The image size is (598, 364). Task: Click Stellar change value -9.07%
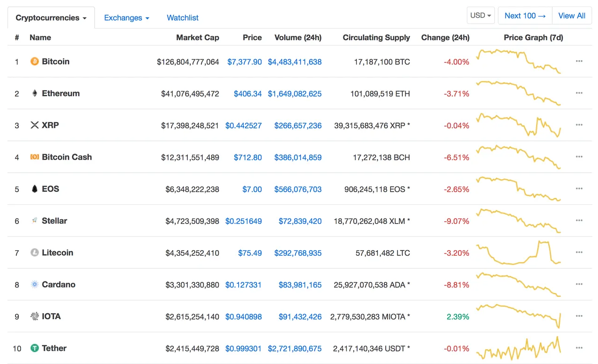pos(457,221)
